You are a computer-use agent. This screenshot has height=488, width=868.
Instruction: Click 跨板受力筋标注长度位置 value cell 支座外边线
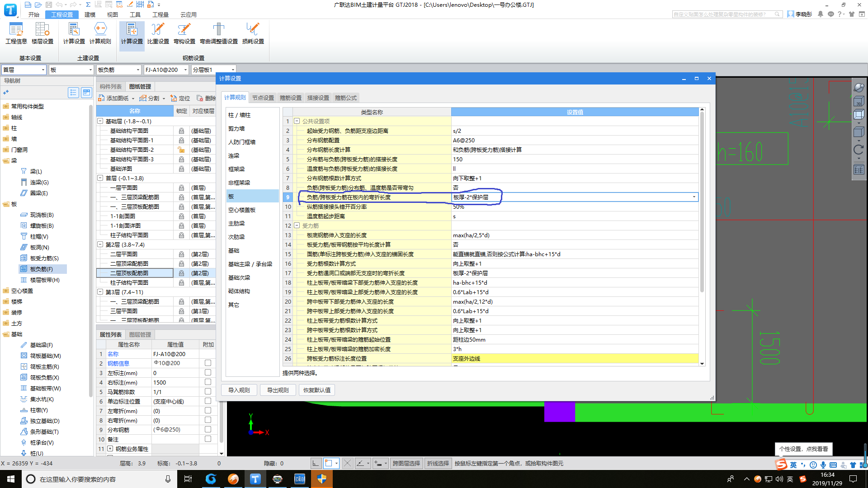[x=575, y=358]
